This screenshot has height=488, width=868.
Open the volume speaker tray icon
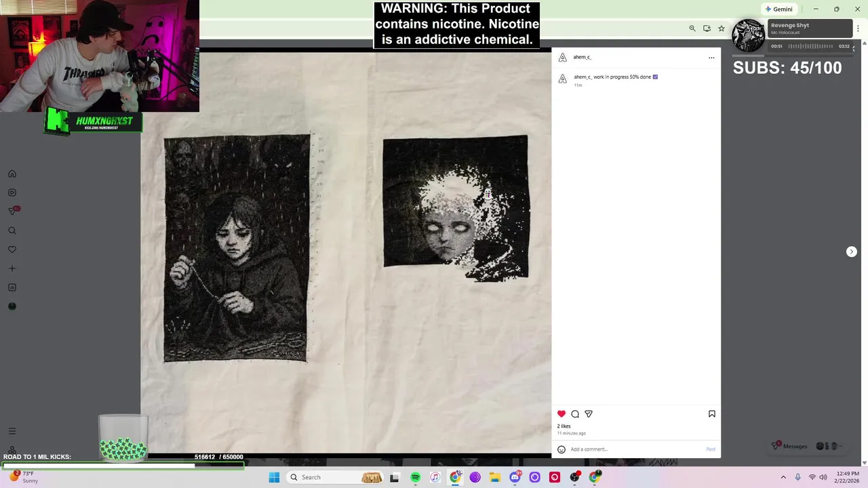pos(824,477)
